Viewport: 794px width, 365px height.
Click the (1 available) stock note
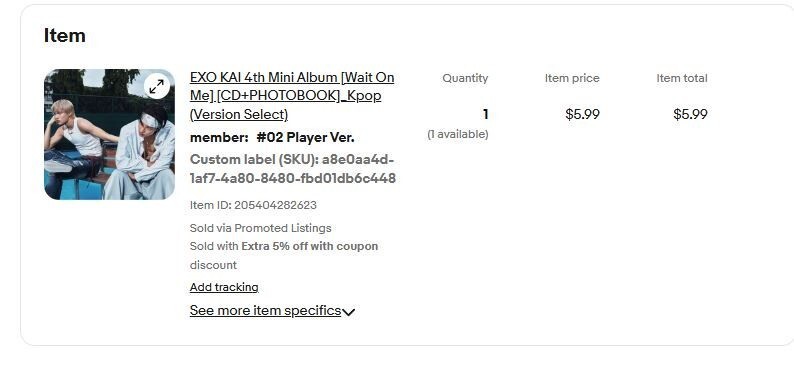458,134
